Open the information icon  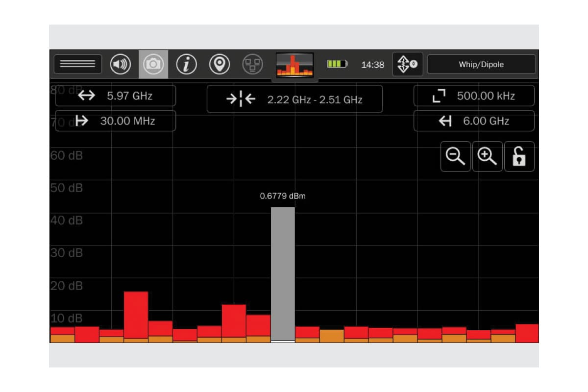tap(186, 64)
